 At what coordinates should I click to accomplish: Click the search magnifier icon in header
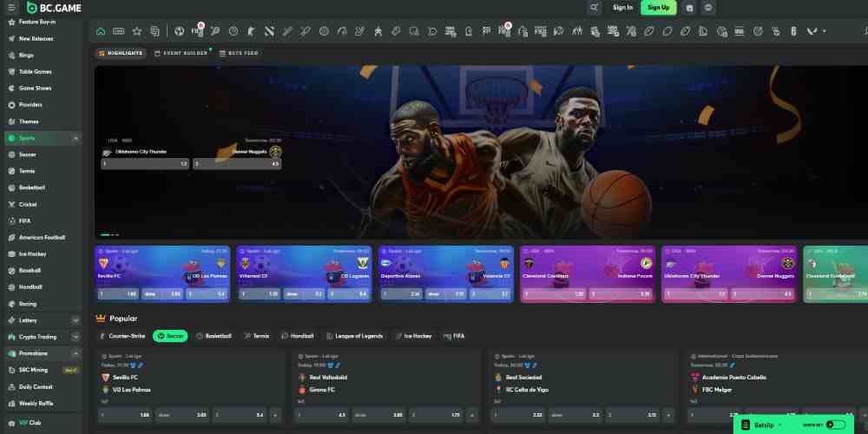tap(594, 8)
